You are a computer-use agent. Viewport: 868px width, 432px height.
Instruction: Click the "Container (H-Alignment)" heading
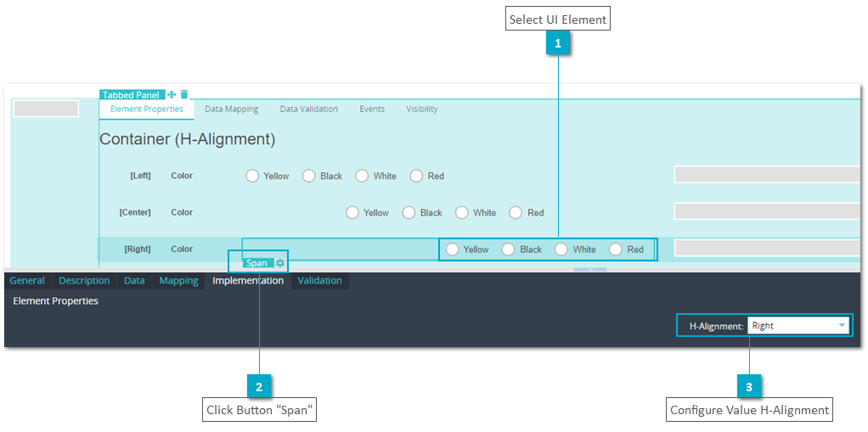pyautogui.click(x=187, y=139)
